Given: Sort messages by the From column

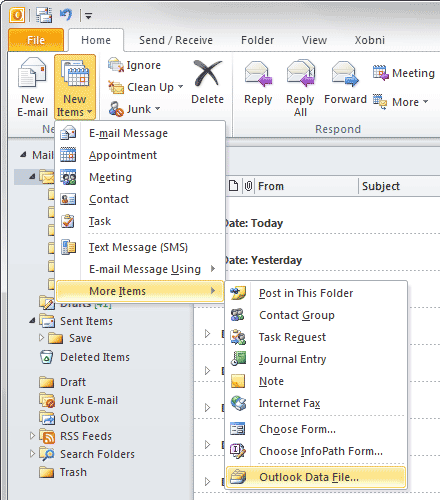Looking at the screenshot, I should [306, 186].
